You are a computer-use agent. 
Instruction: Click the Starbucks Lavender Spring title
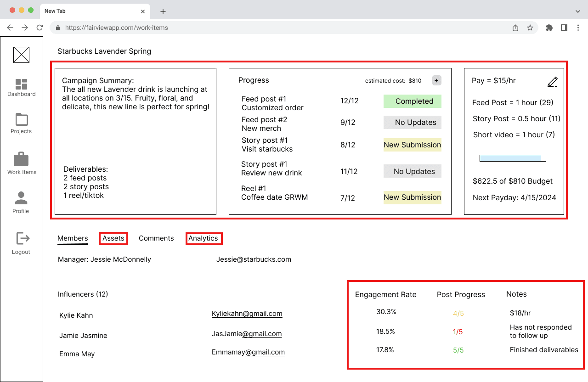tap(104, 51)
